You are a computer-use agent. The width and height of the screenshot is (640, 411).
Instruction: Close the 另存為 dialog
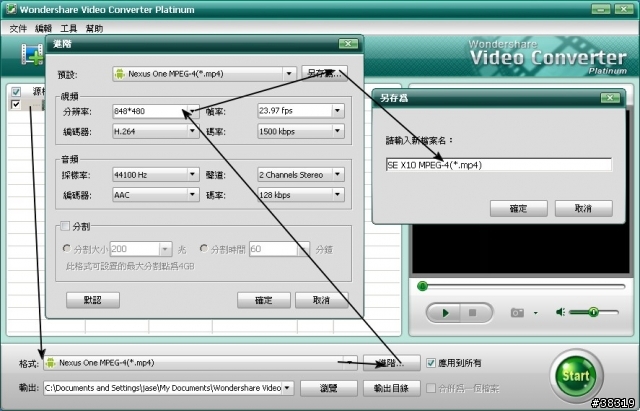point(610,98)
